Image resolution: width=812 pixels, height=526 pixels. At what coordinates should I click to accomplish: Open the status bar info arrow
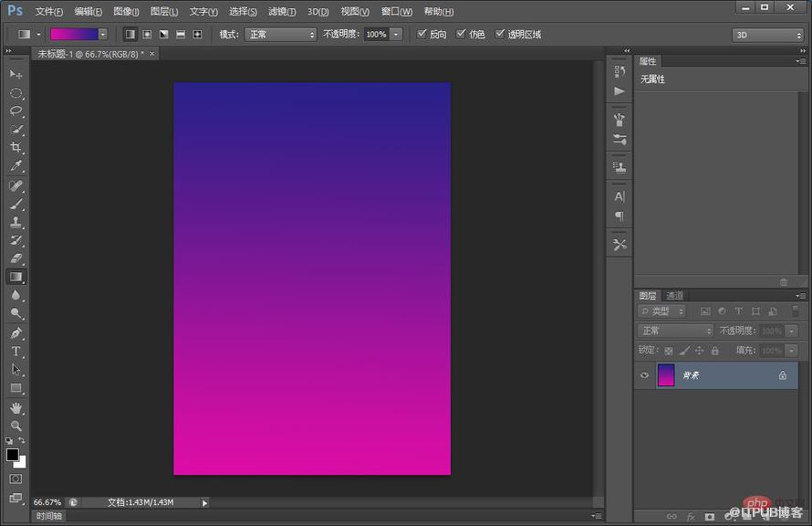(x=204, y=502)
